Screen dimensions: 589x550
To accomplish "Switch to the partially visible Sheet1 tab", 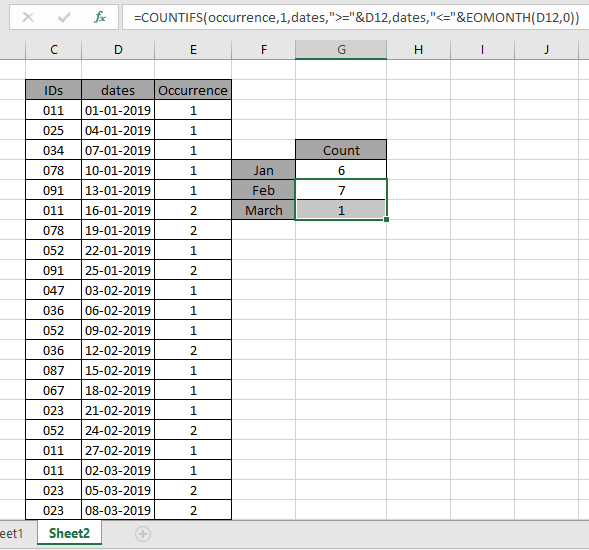I will click(x=12, y=533).
